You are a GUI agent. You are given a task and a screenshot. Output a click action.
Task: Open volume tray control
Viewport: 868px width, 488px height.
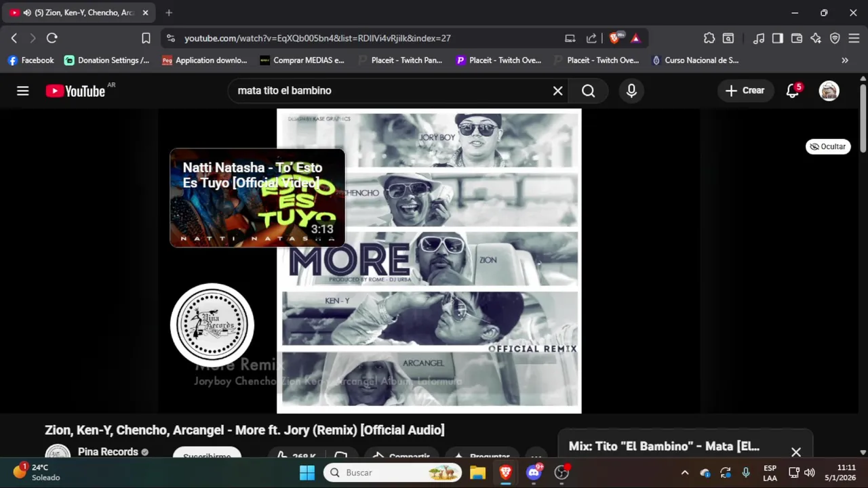click(x=810, y=472)
